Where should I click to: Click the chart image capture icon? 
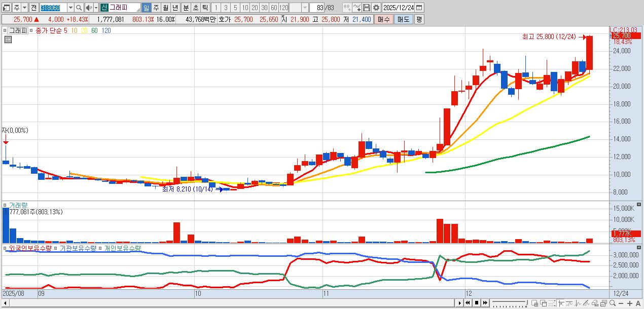[603, 303]
